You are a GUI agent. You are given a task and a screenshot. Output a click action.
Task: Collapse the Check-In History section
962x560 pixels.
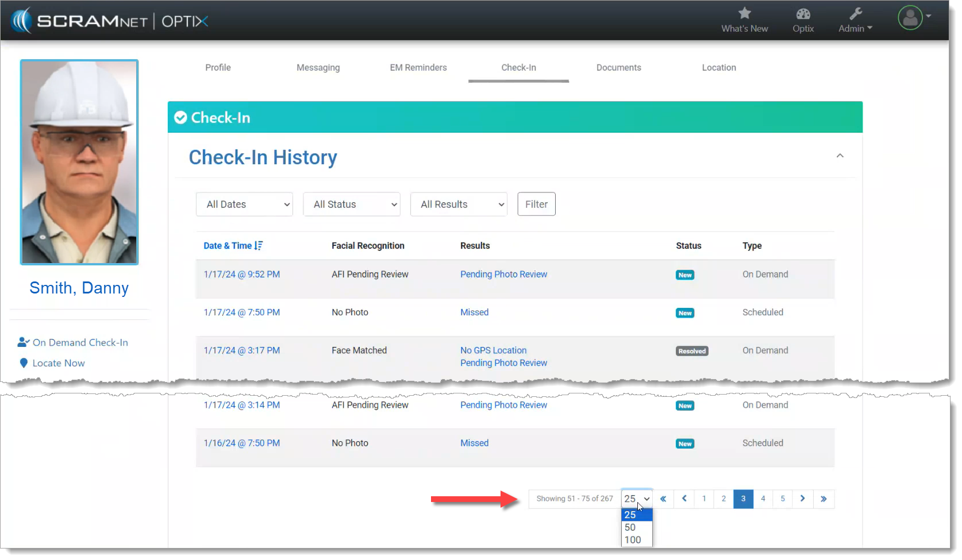tap(840, 156)
